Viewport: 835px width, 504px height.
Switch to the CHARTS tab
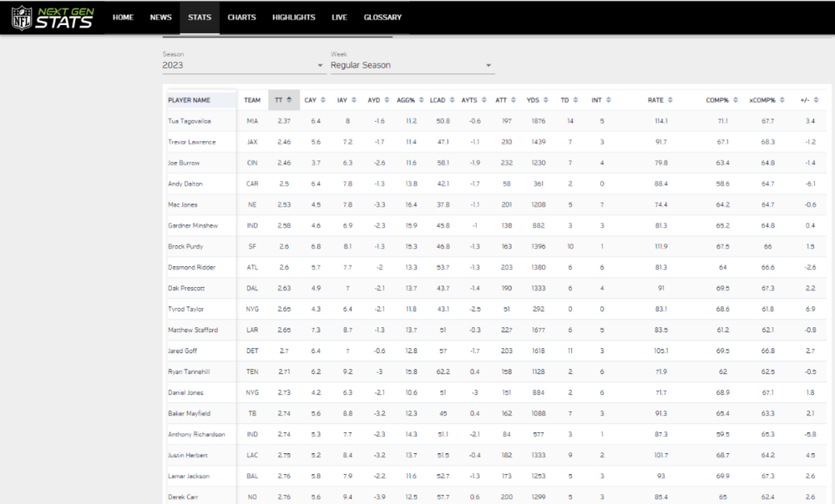[241, 18]
